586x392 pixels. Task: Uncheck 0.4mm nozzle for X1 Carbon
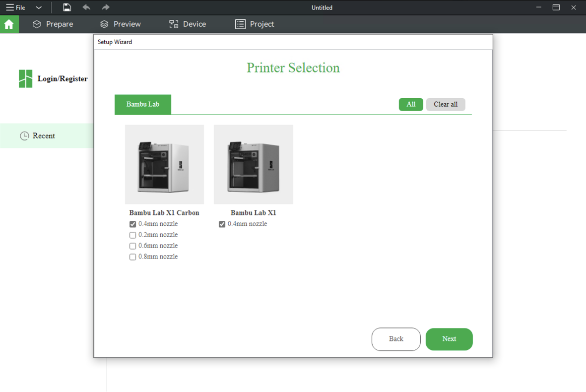(x=132, y=224)
